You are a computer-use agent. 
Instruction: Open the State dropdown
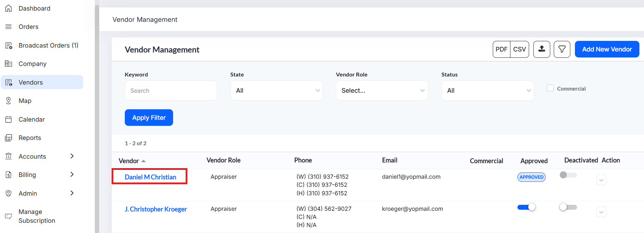tap(277, 91)
